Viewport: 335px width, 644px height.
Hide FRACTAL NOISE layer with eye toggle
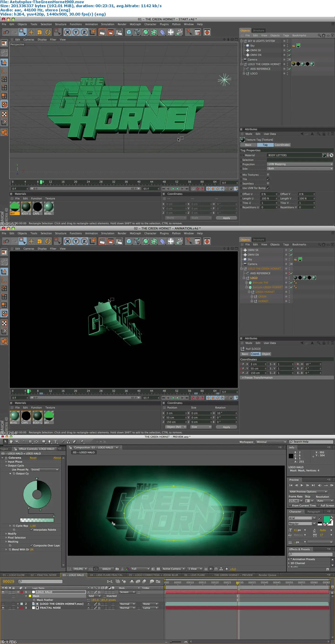3,608
